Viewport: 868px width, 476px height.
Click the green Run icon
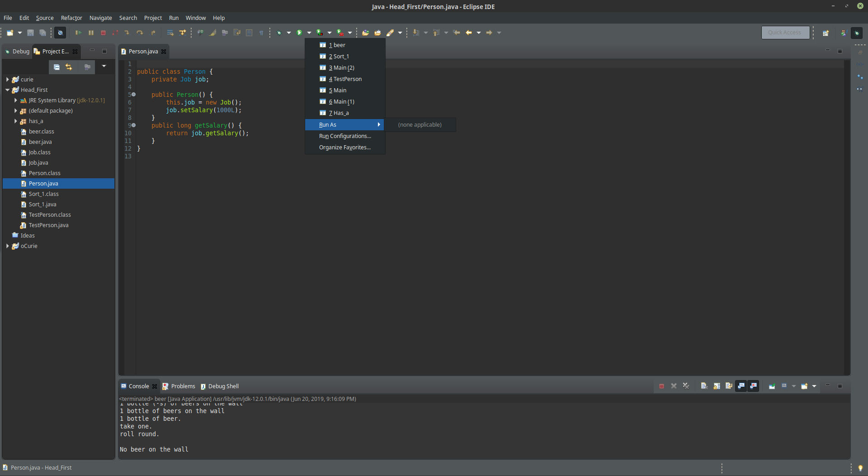299,33
